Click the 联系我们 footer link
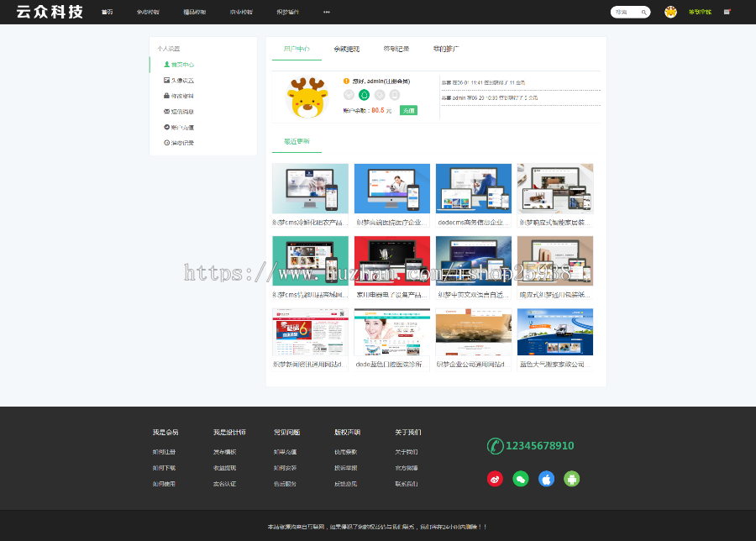The height and width of the screenshot is (541, 756). pos(407,484)
